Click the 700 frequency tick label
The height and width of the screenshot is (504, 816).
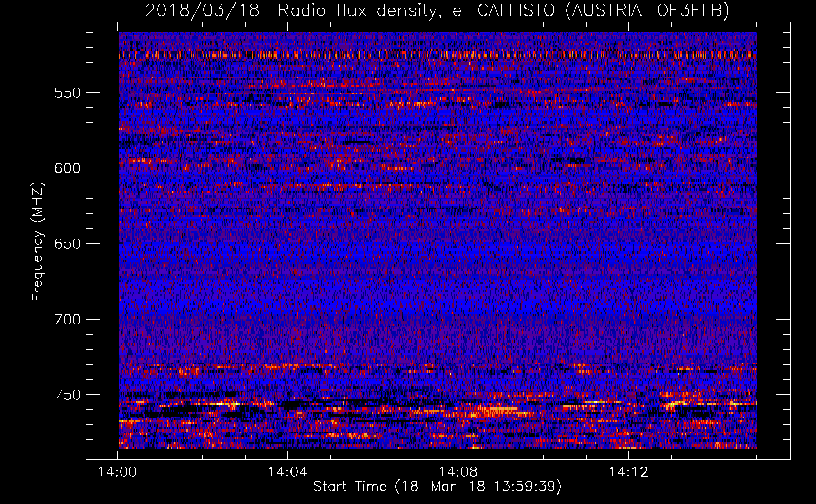68,320
